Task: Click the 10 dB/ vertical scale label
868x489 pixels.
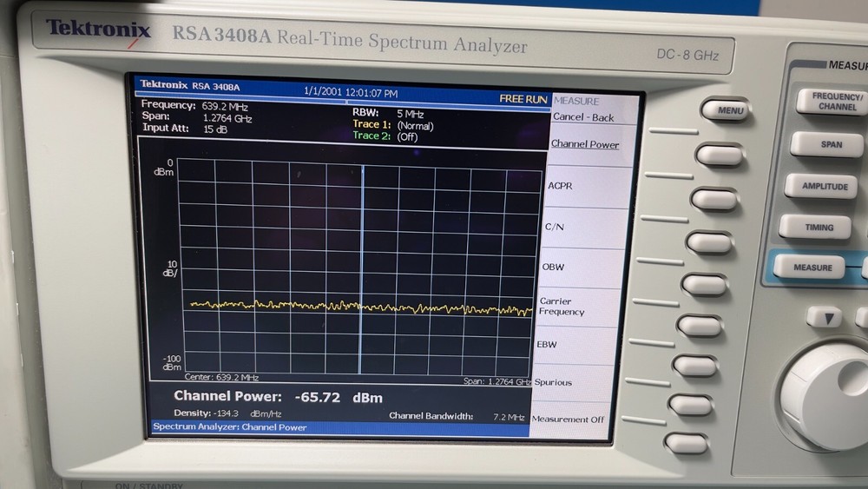Action: [x=170, y=268]
